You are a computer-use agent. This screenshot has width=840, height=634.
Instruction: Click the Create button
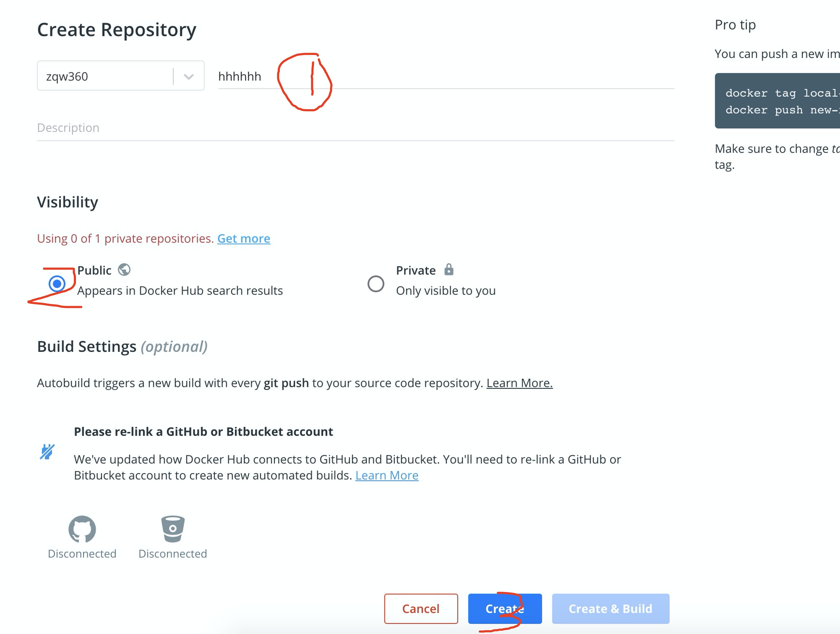[504, 608]
